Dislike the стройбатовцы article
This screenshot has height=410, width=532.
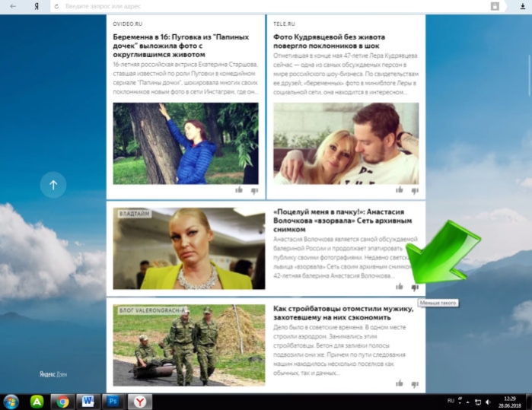(415, 384)
